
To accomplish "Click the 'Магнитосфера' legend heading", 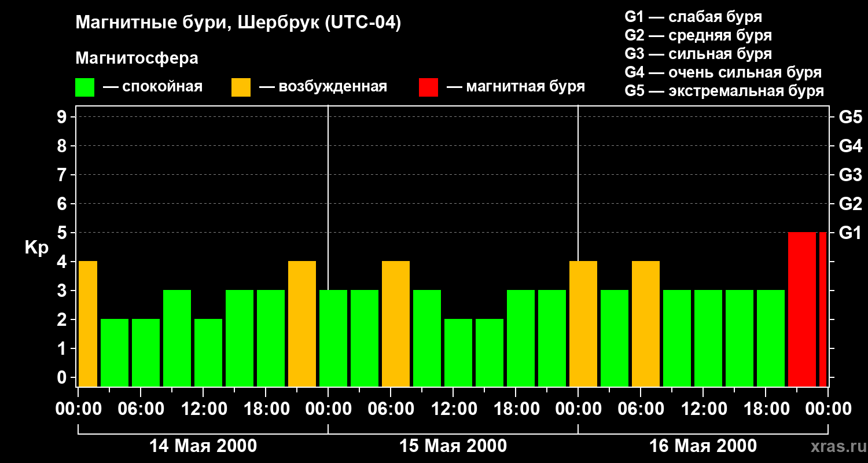I will pyautogui.click(x=137, y=58).
